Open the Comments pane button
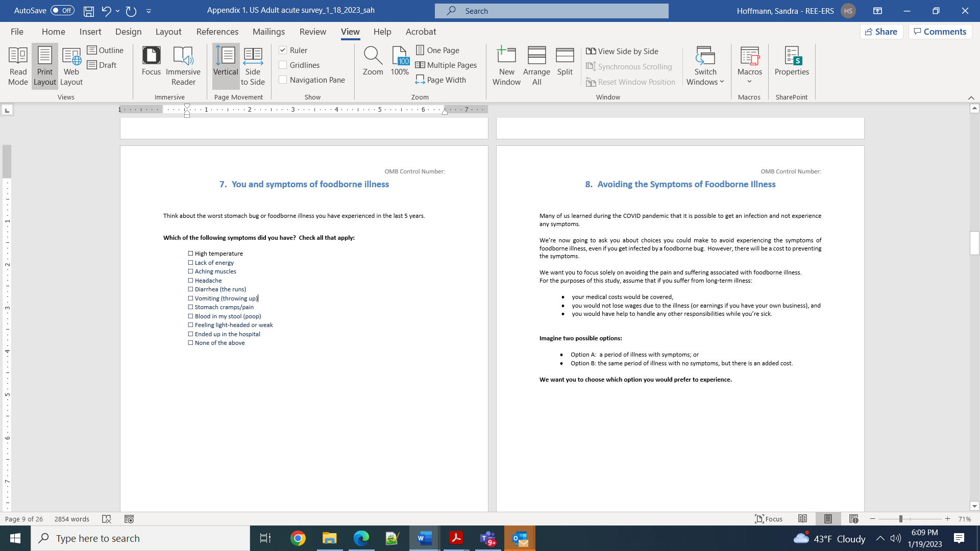This screenshot has height=551, width=980. pos(940,32)
